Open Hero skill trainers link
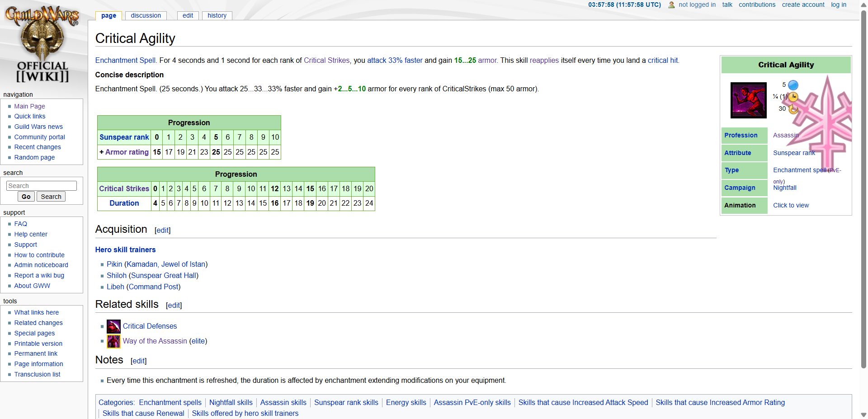The width and height of the screenshot is (868, 419). [125, 250]
